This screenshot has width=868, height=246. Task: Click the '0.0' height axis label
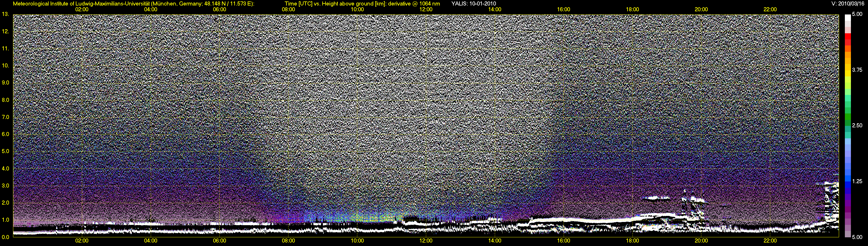5,237
